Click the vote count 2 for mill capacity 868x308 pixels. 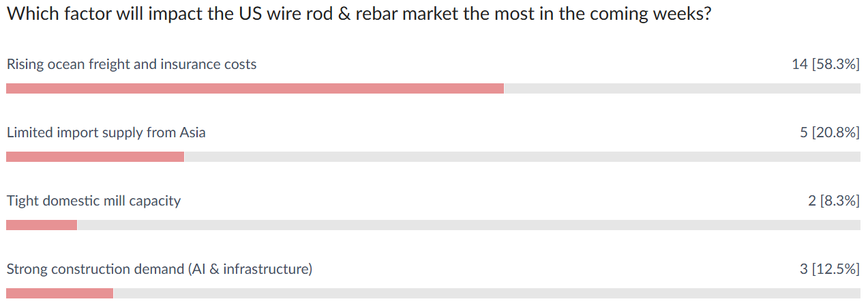(x=811, y=201)
